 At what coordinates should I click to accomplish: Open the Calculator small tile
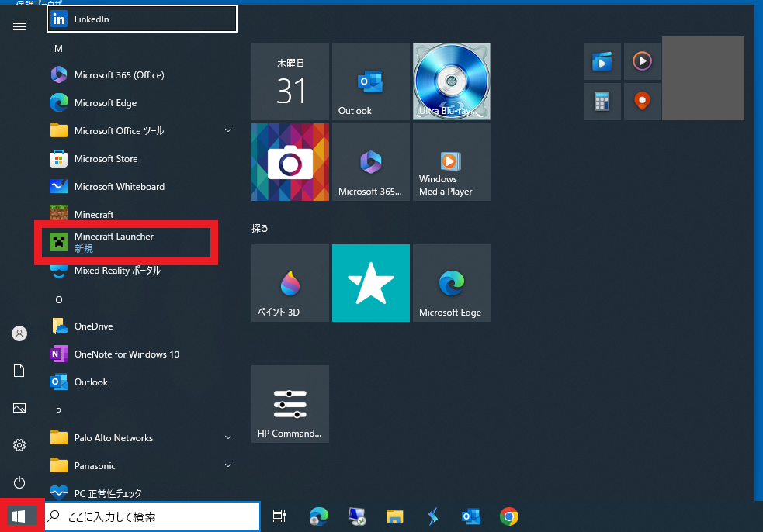[602, 102]
